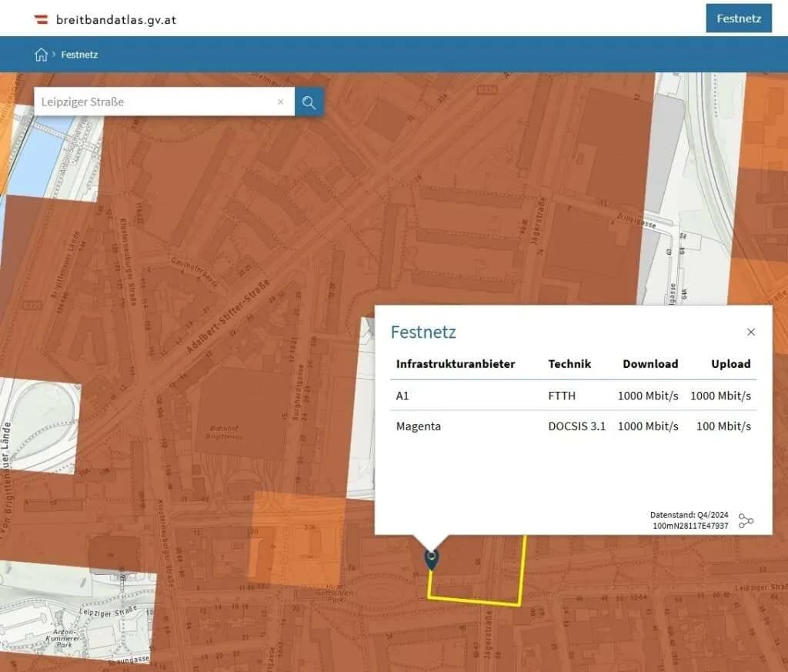Open the Festnetz button at top right
Image resolution: width=788 pixels, height=672 pixels.
pyautogui.click(x=738, y=18)
